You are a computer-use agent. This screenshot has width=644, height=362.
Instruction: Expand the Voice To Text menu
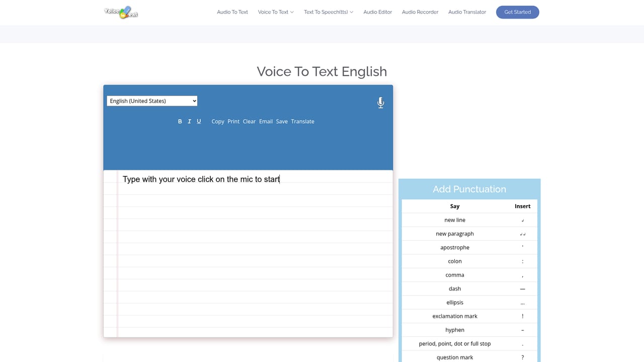(x=276, y=12)
